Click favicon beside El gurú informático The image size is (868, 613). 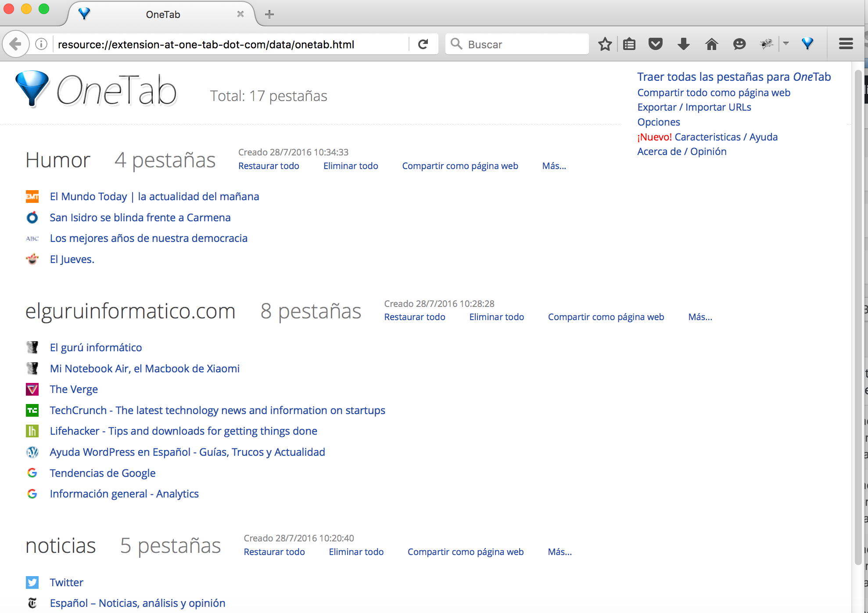click(32, 347)
